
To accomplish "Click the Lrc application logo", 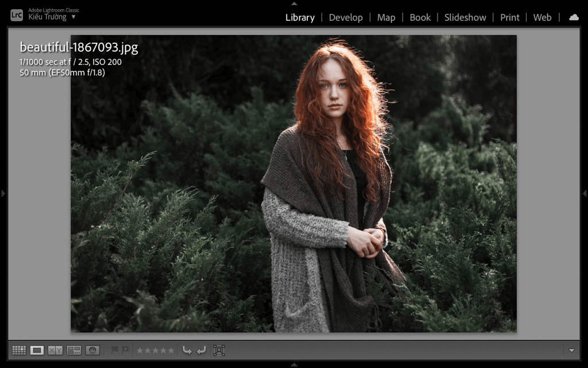I will point(17,15).
